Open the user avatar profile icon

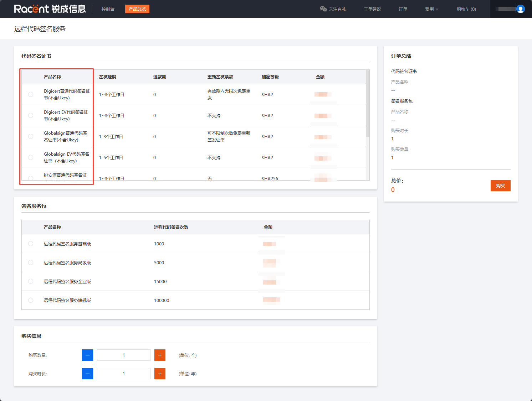520,9
